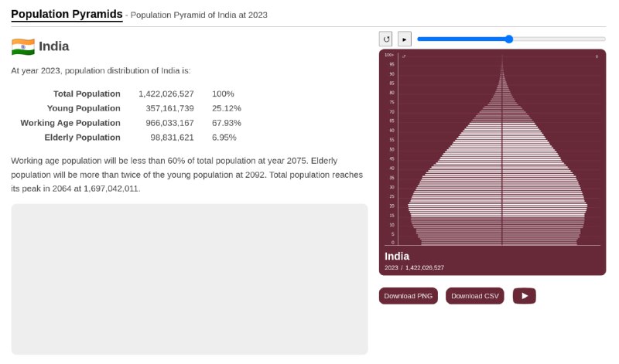
Task: Click the India heading beside the flag
Action: pyautogui.click(x=53, y=46)
